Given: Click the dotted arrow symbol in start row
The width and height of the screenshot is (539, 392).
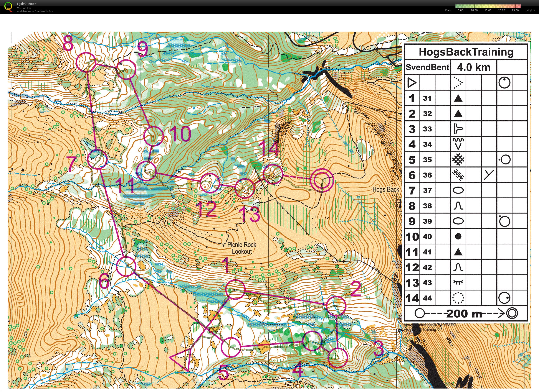Looking at the screenshot, I should 458,83.
